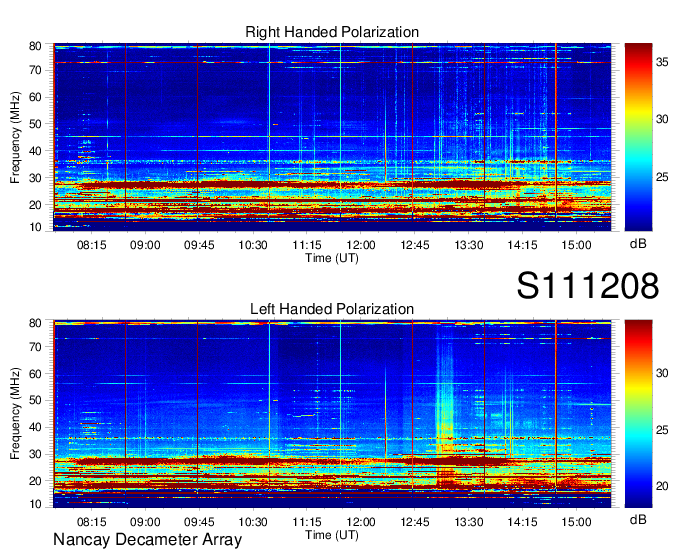
Task: Click the 35 value on right-handed colorbar
Action: tap(662, 62)
